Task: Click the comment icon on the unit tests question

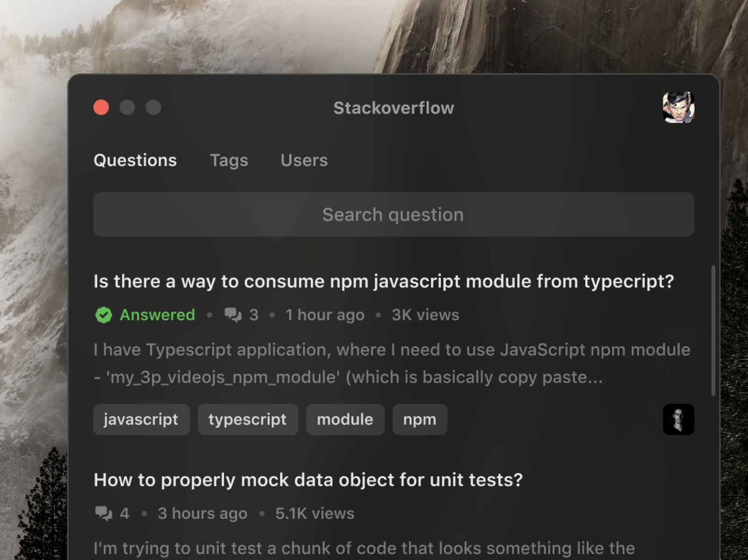Action: click(x=105, y=513)
